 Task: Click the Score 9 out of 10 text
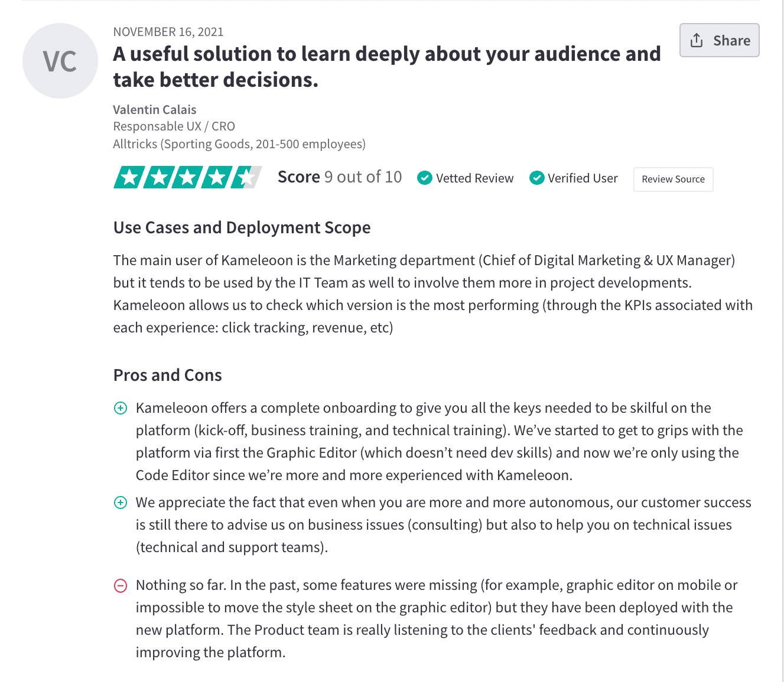(340, 177)
